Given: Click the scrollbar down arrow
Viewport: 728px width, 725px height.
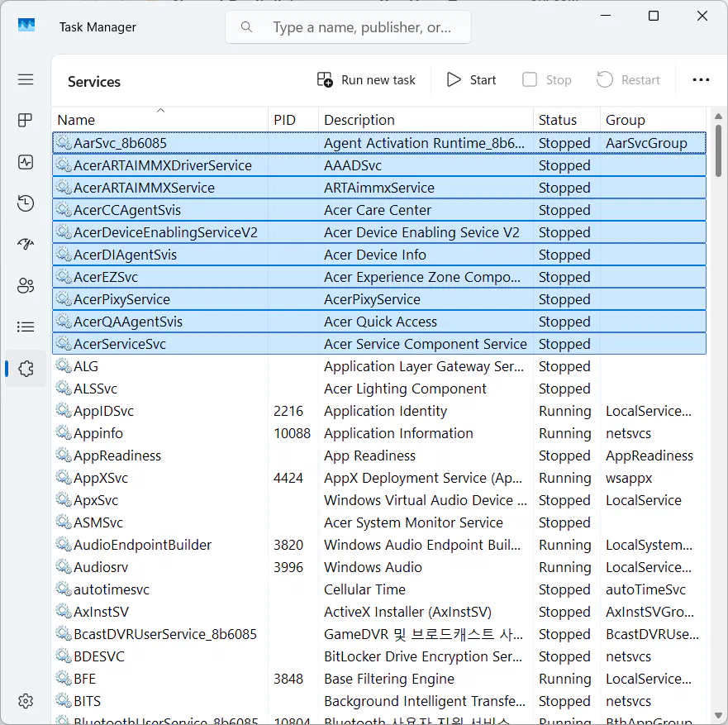Looking at the screenshot, I should click(718, 716).
